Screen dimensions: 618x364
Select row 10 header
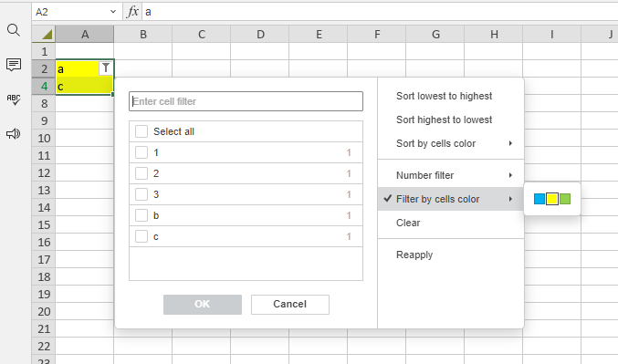(44, 138)
